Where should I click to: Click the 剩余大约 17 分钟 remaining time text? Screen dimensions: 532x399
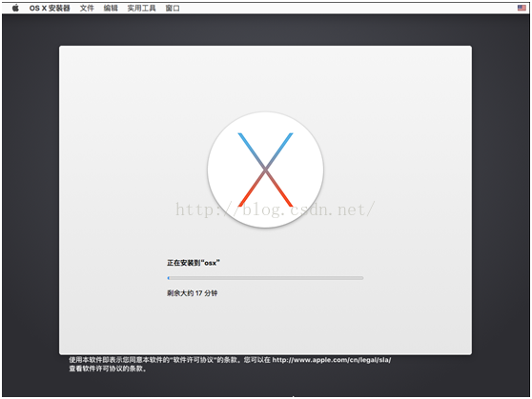point(192,293)
